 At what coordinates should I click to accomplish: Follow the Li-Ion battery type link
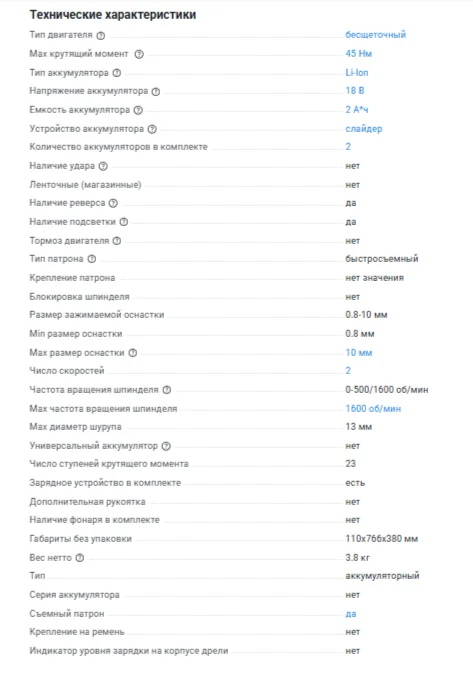[x=356, y=72]
